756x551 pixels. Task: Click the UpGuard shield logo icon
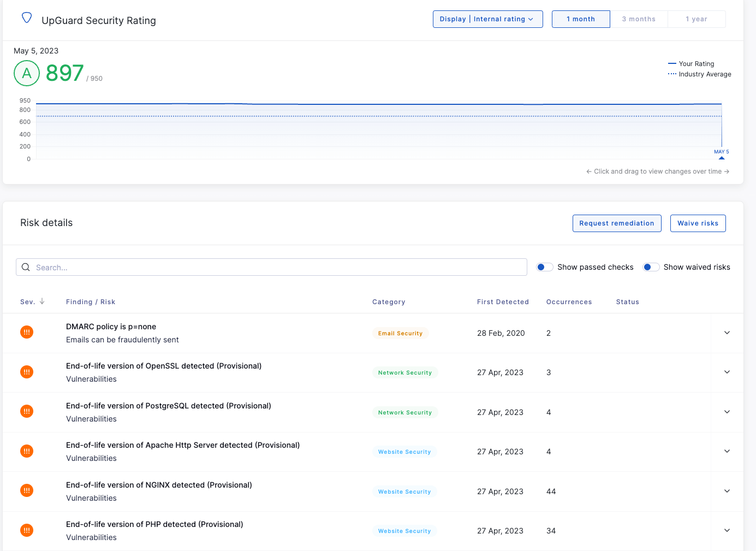27,18
